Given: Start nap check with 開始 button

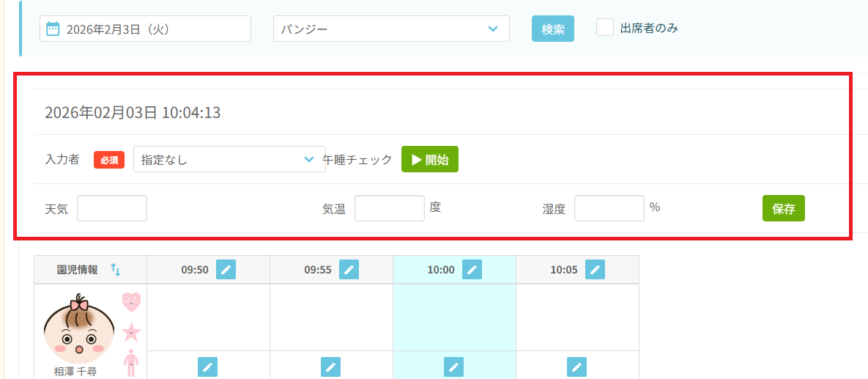Looking at the screenshot, I should (x=429, y=160).
